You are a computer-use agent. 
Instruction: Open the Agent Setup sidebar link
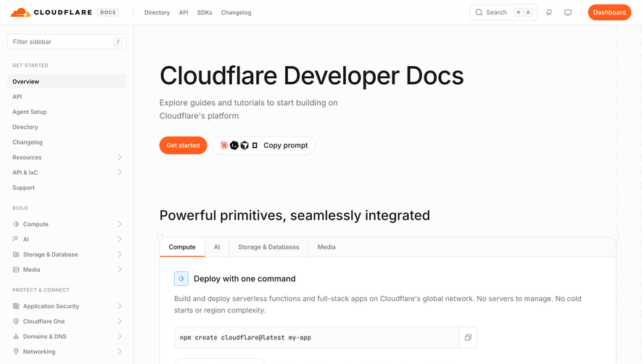(67, 112)
